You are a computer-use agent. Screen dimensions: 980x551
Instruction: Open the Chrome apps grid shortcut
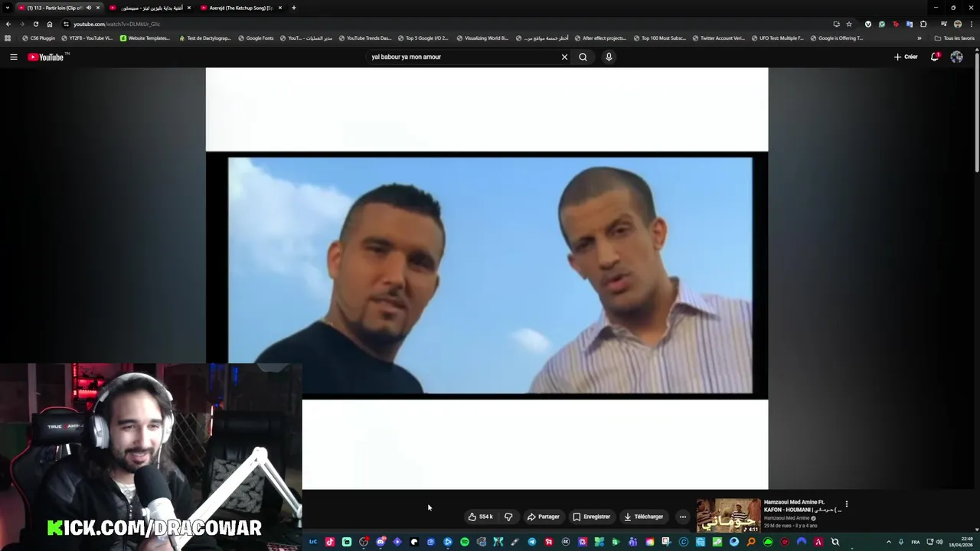click(x=8, y=38)
